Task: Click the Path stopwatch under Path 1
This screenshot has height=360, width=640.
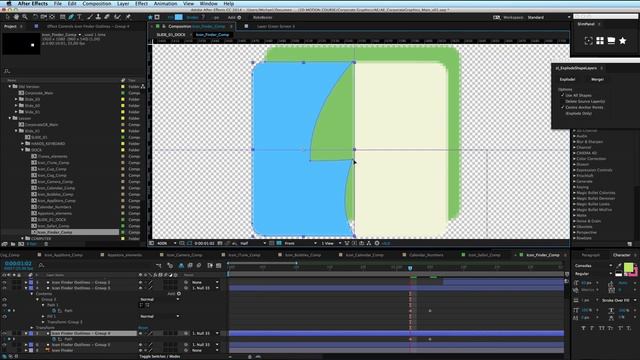Action: (54, 311)
